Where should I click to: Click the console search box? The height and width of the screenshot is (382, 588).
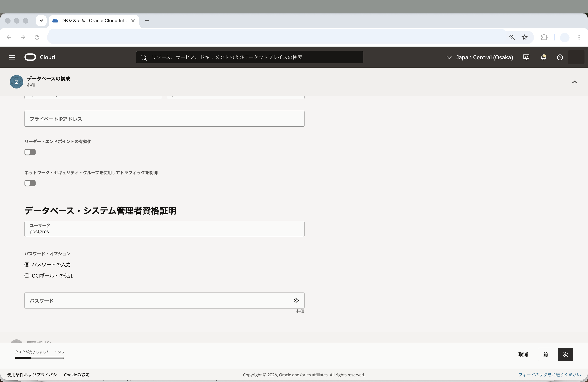[x=249, y=57]
